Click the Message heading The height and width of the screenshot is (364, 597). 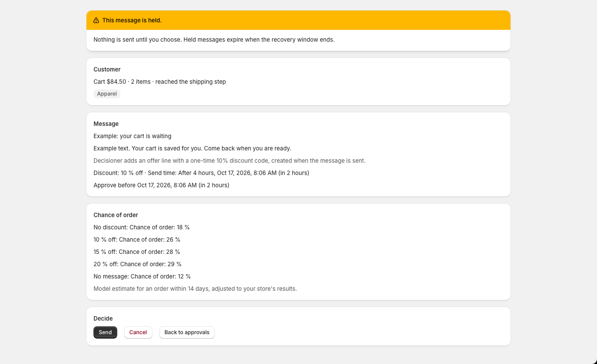pyautogui.click(x=106, y=124)
